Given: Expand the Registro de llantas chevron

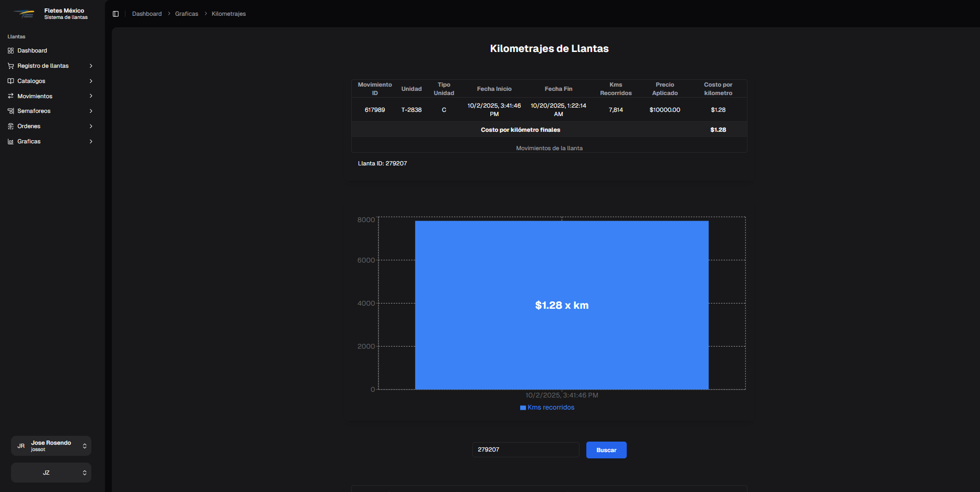Looking at the screenshot, I should click(x=91, y=66).
